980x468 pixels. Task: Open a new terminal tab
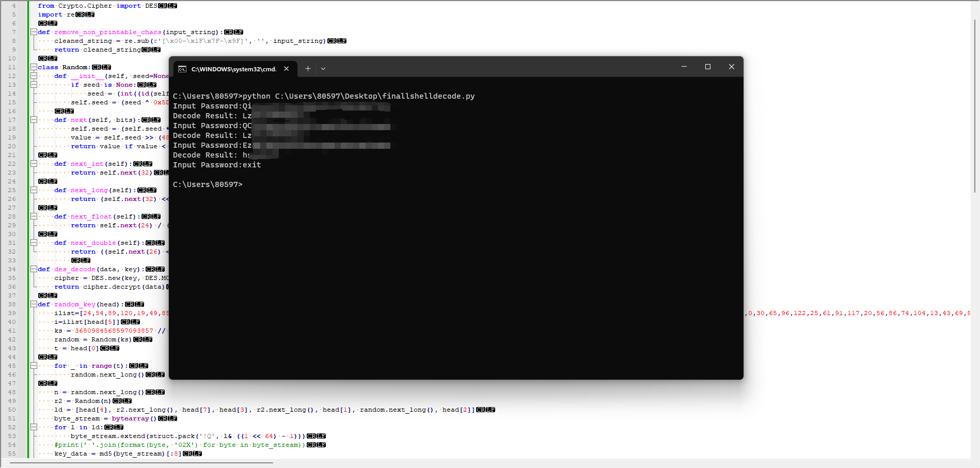point(308,69)
